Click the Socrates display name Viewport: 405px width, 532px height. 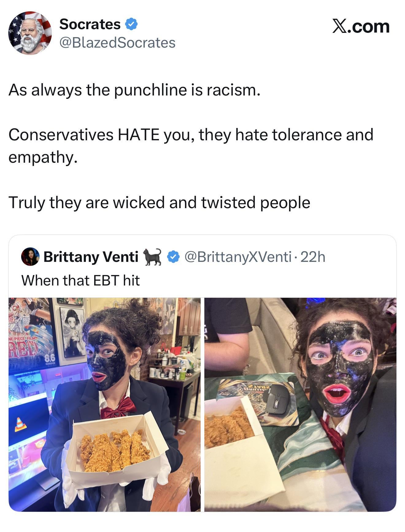[90, 24]
